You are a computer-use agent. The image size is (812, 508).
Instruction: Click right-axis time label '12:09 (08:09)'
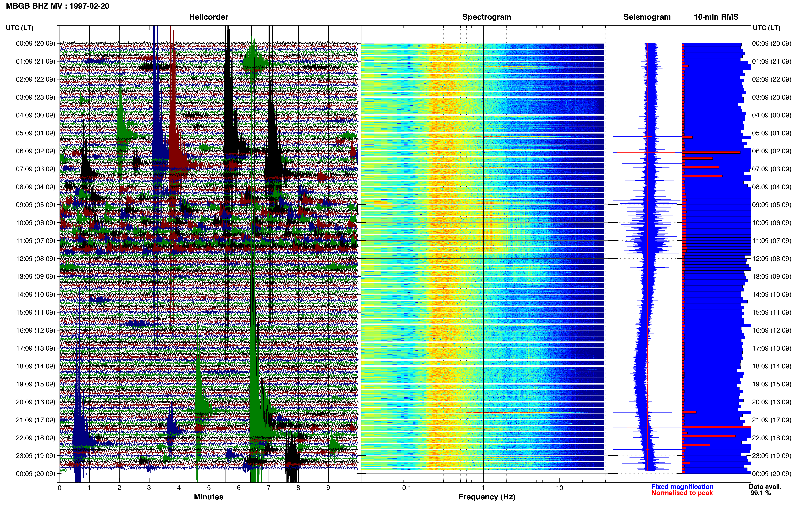coord(772,259)
